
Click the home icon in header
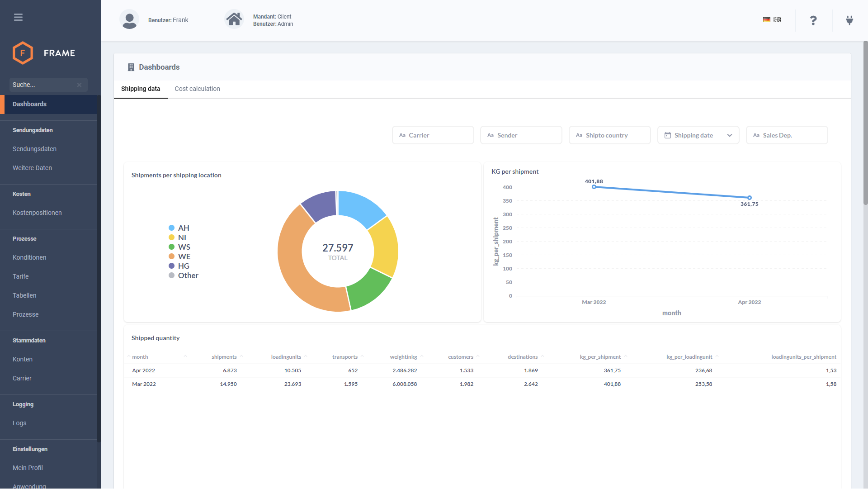234,19
